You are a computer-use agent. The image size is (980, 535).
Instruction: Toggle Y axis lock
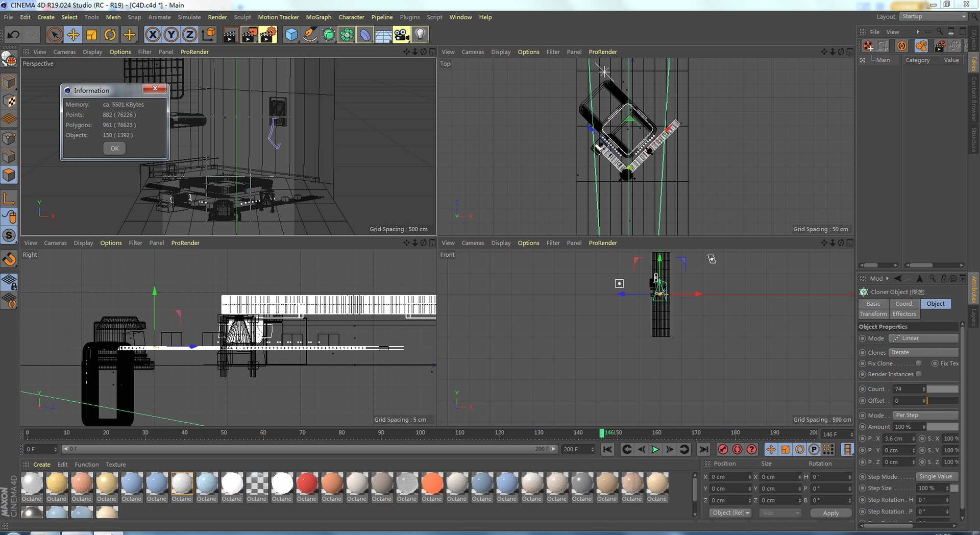point(171,35)
